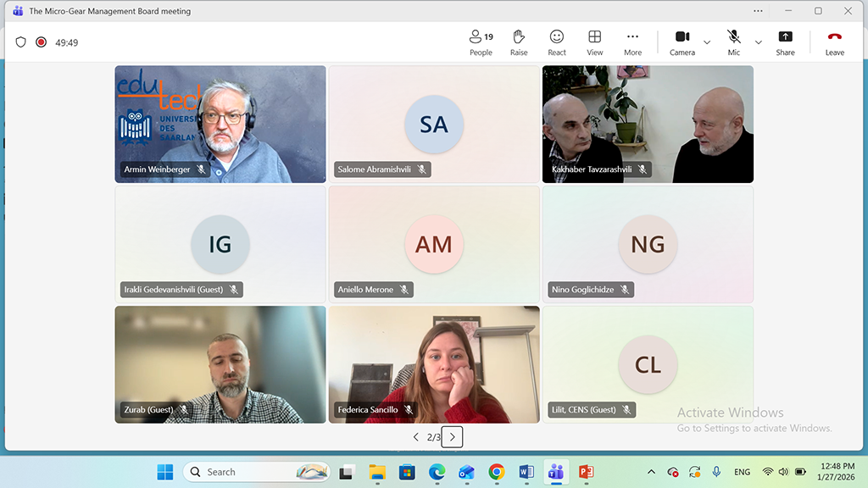Show hidden system tray icons chevron
Screen dimensions: 868x488
pos(651,472)
